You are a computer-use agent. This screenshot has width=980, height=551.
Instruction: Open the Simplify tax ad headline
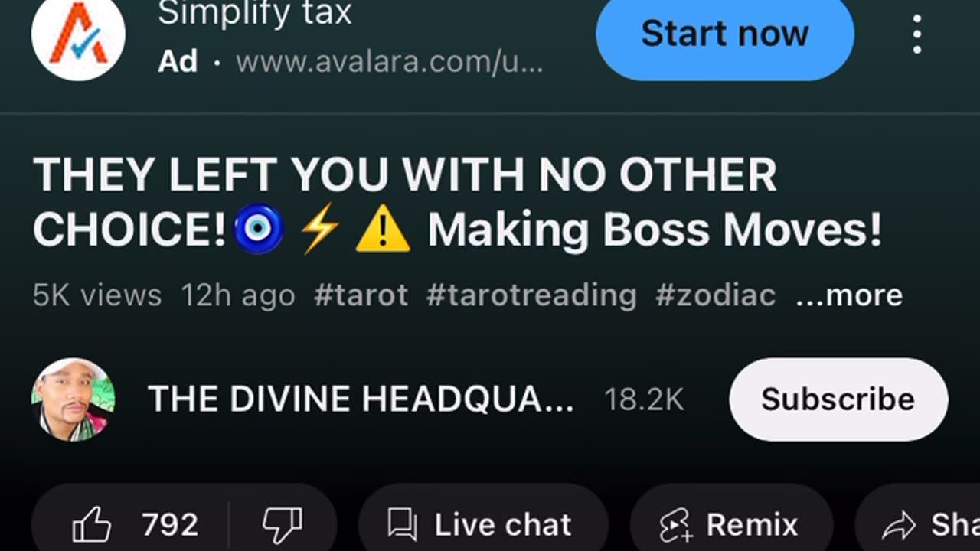point(254,14)
